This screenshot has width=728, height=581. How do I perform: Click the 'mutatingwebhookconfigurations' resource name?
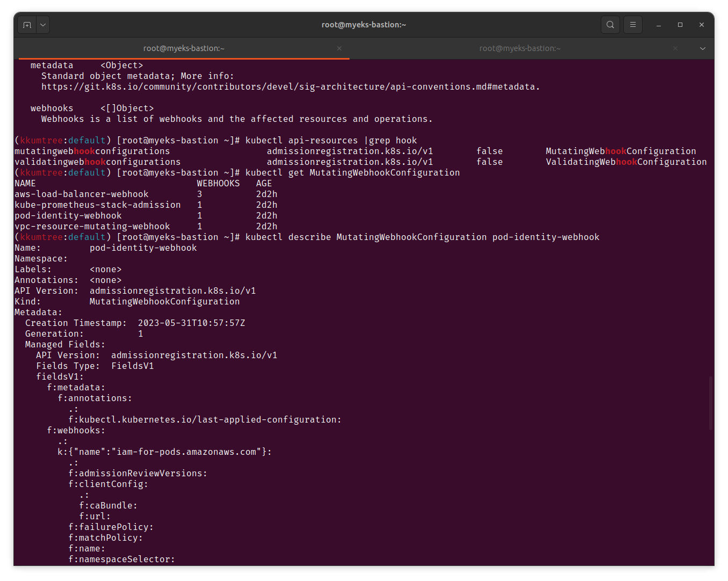point(92,151)
